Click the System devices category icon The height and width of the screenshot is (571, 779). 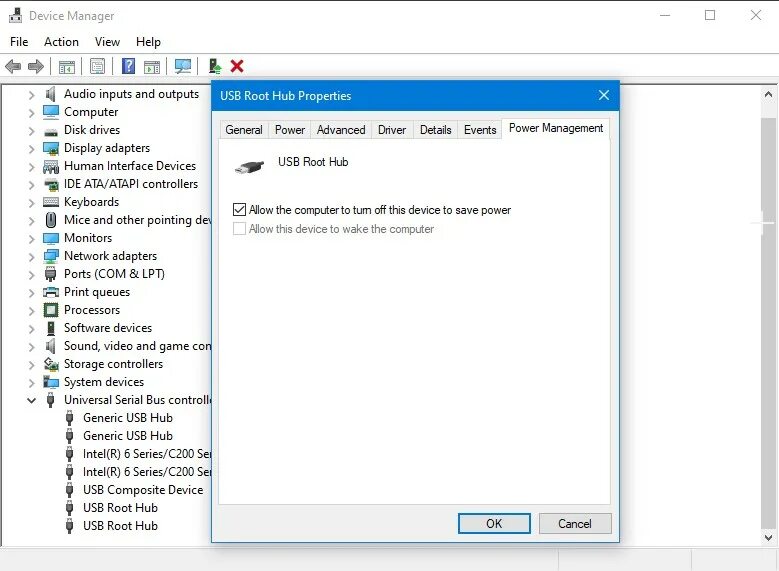51,382
